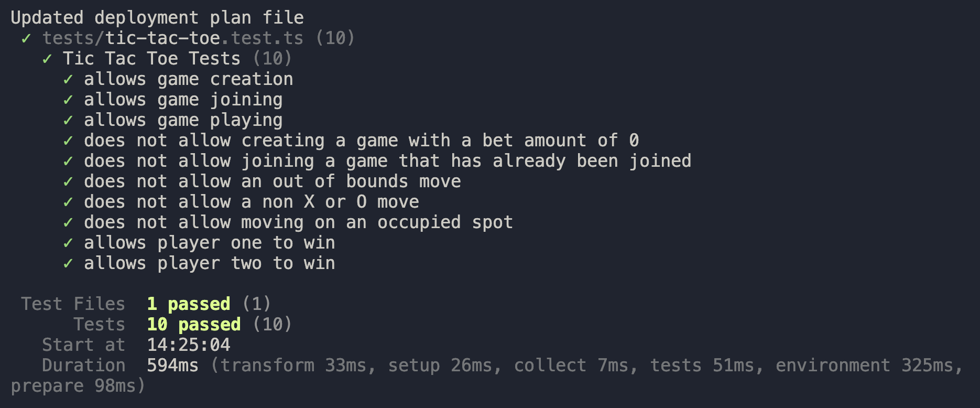Screen dimensions: 980x408
Task: Click the checkmark beside allows game playing
Action: tap(68, 121)
